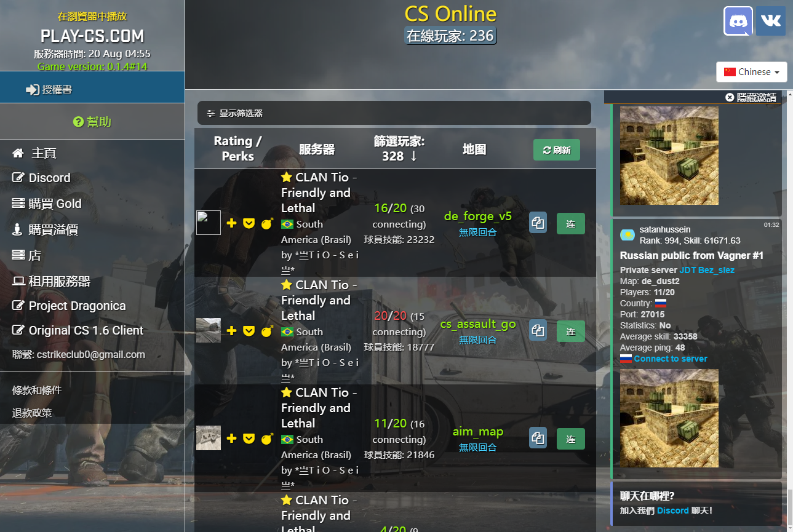This screenshot has width=793, height=532.
Task: Click map thumbnail in cs_assault_go row
Action: (x=209, y=330)
